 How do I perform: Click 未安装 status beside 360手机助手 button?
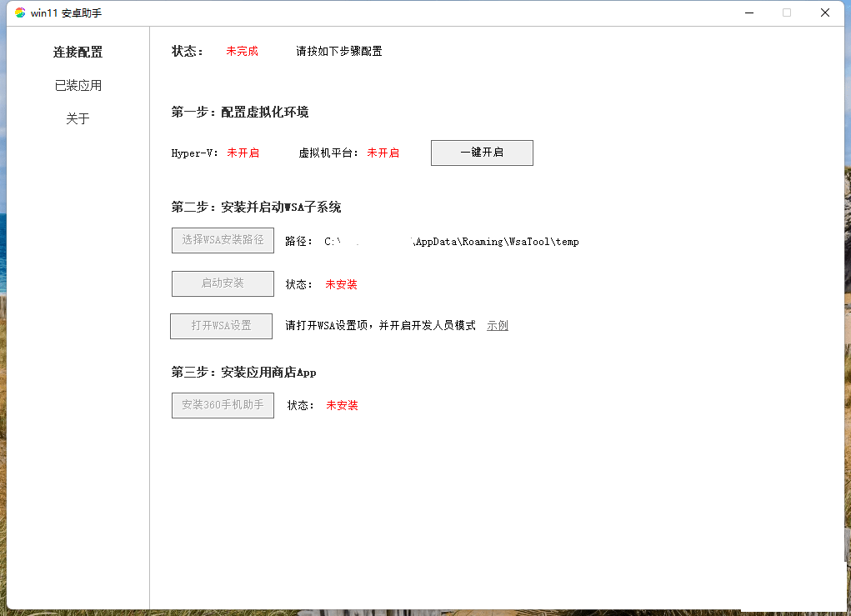click(342, 406)
